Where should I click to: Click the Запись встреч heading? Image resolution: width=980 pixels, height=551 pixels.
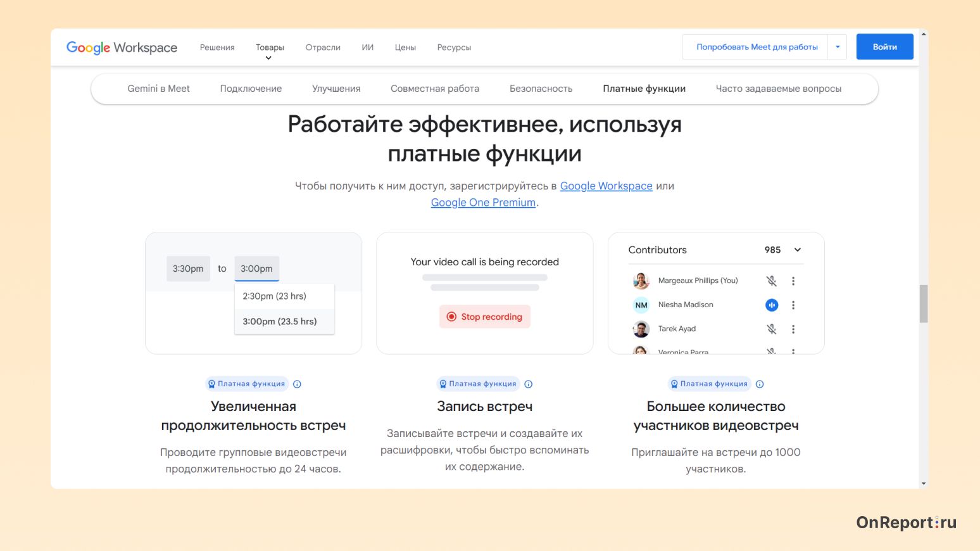485,407
